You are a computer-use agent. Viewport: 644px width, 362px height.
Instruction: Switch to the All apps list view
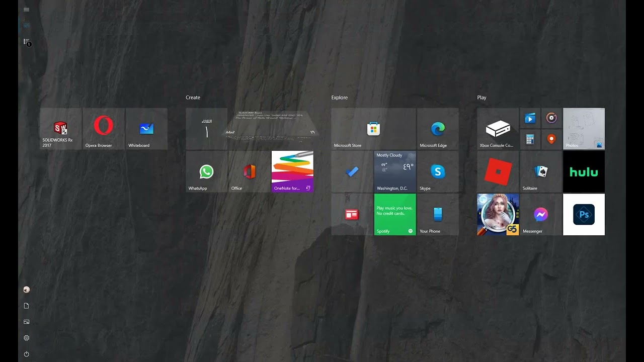point(27,42)
